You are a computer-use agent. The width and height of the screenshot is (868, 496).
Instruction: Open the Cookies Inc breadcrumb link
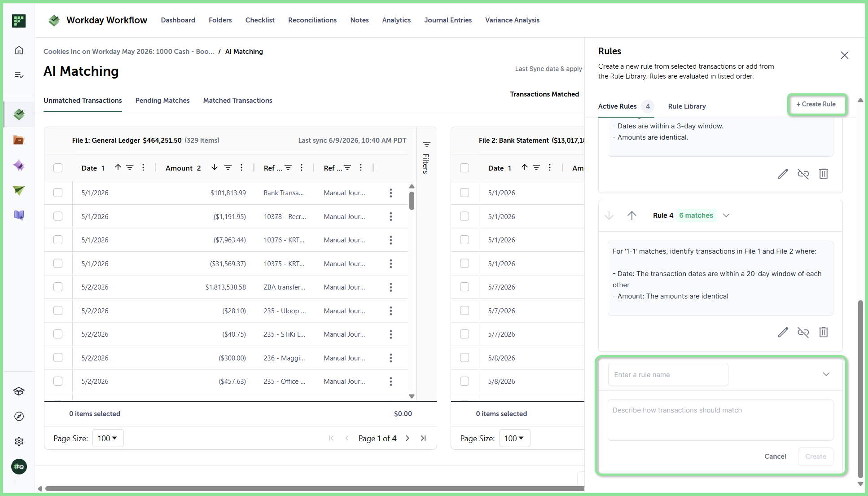pos(129,52)
